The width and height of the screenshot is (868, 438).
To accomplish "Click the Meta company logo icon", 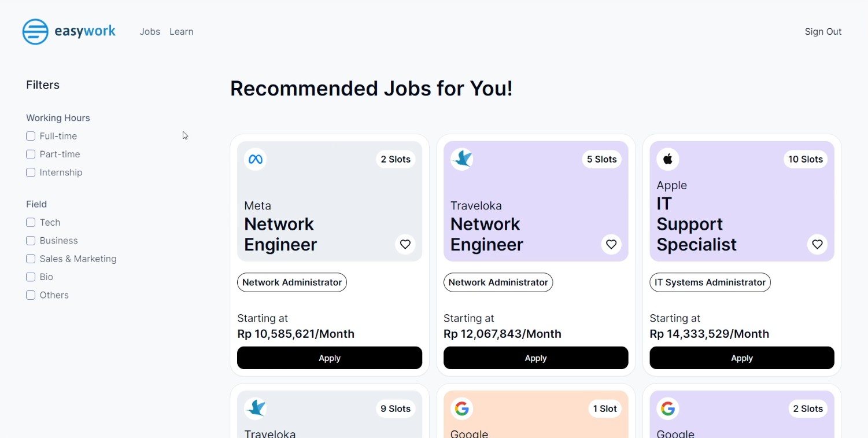I will click(x=255, y=159).
